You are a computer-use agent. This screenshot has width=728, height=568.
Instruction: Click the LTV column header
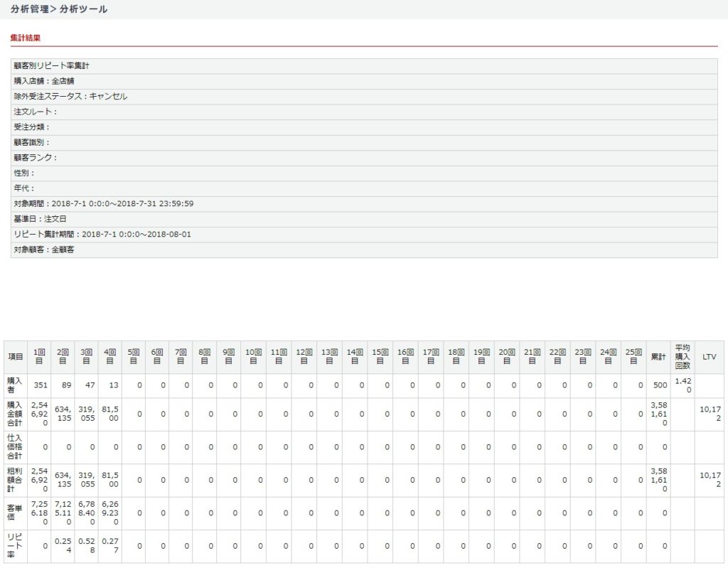point(710,357)
